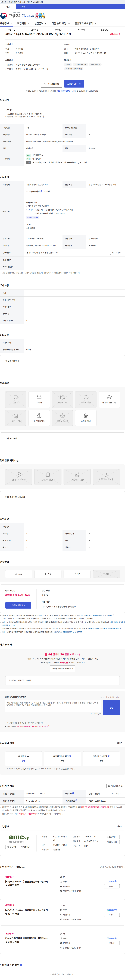Click info icon beside 고용24 입사지원 count

click(x=109, y=756)
